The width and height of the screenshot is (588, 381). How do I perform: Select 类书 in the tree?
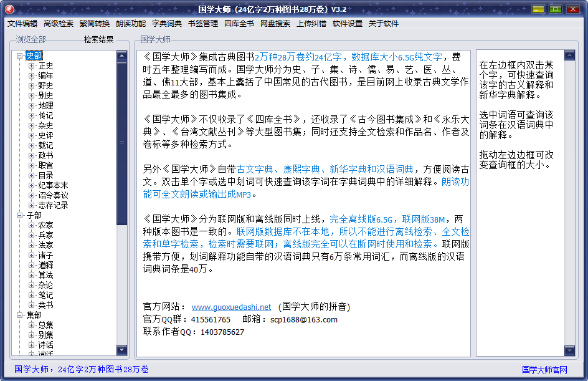click(45, 305)
